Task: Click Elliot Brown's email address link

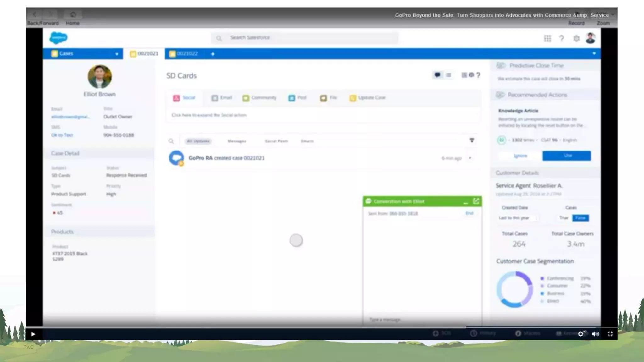Action: click(70, 117)
